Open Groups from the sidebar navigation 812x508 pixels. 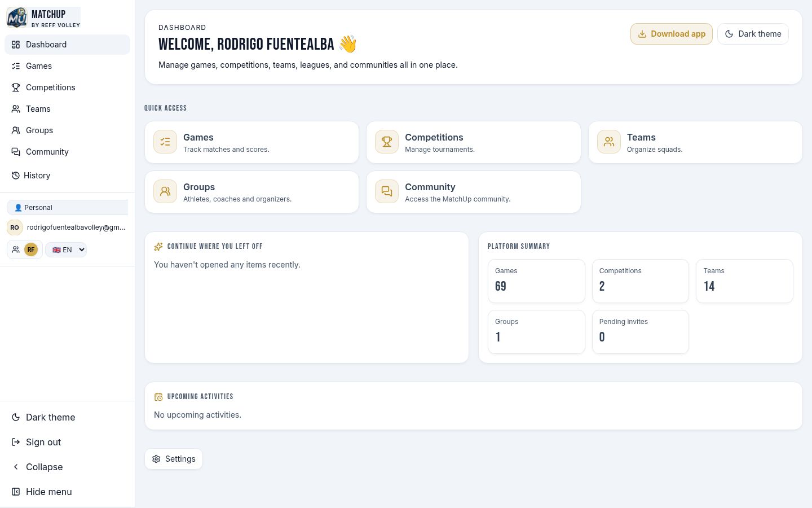[x=67, y=130]
